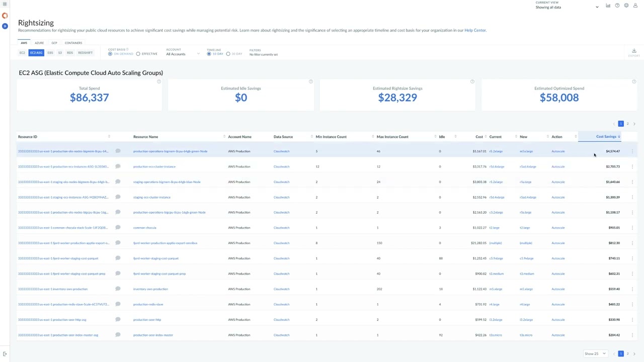Open comment icon for staging-operations-bigmem row
The height and width of the screenshot is (362, 644).
(x=118, y=182)
